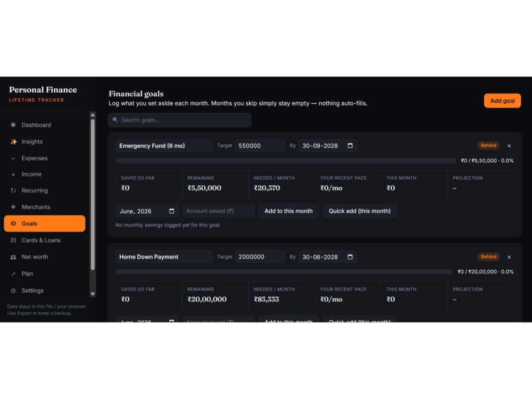The width and height of the screenshot is (532, 399).
Task: Click the June, 2026 month field
Action: (147, 211)
